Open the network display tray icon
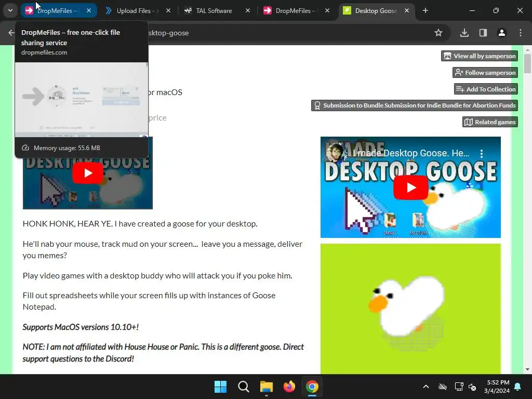 tap(459, 387)
